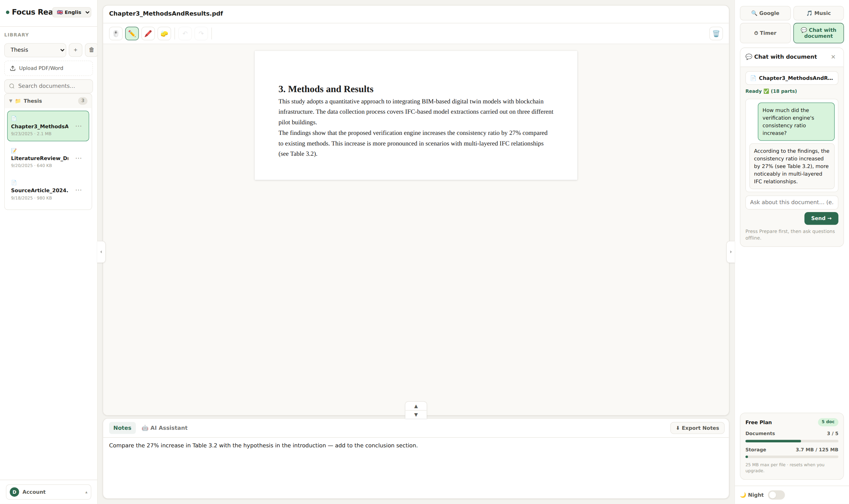Click Upload PDF/Word button
849x504 pixels.
pos(48,68)
